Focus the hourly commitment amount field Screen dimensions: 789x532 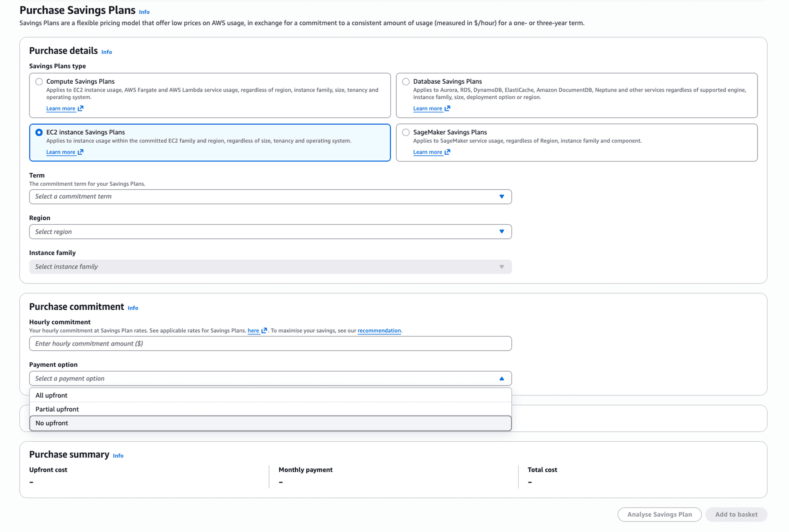270,343
